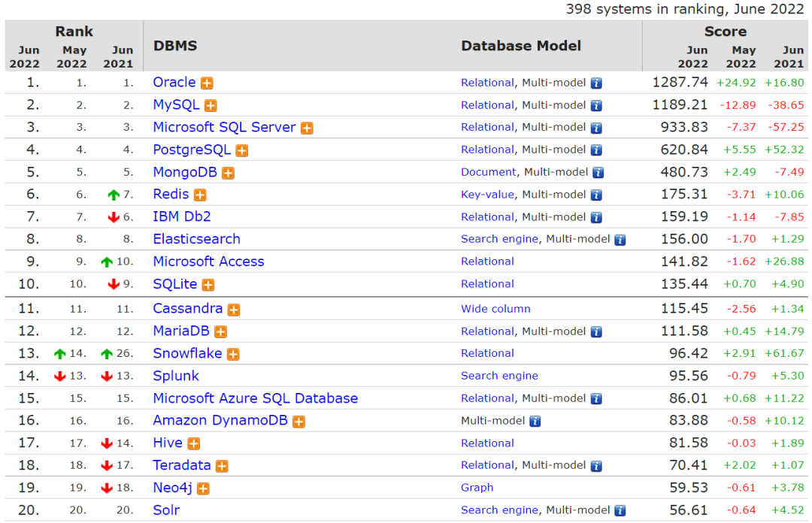Click the Key-value model link for Redis
This screenshot has width=812, height=523.
coord(487,195)
